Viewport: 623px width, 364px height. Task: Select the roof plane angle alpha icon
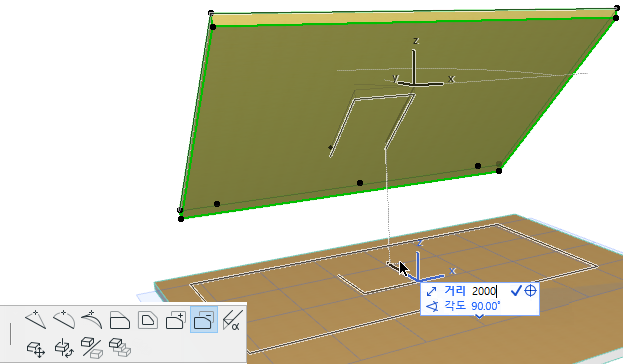click(x=232, y=320)
